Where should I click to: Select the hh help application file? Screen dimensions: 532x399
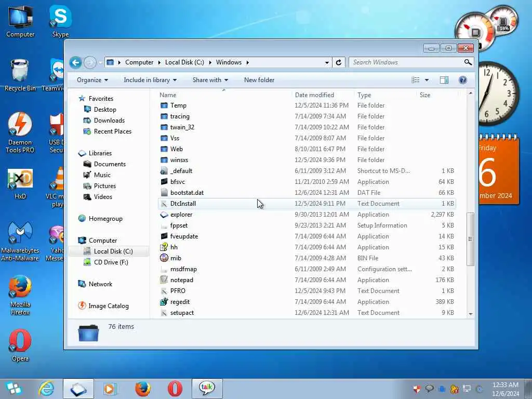[x=174, y=247]
